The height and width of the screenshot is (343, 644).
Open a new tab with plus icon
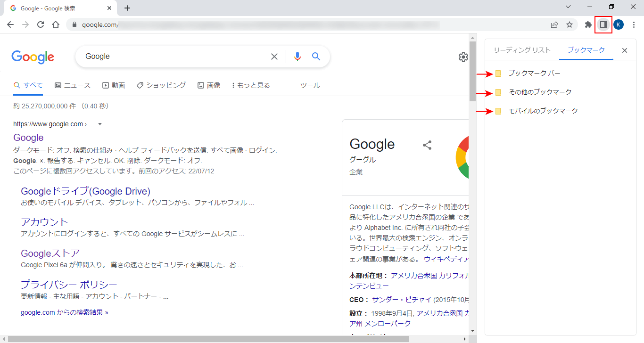[x=127, y=8]
